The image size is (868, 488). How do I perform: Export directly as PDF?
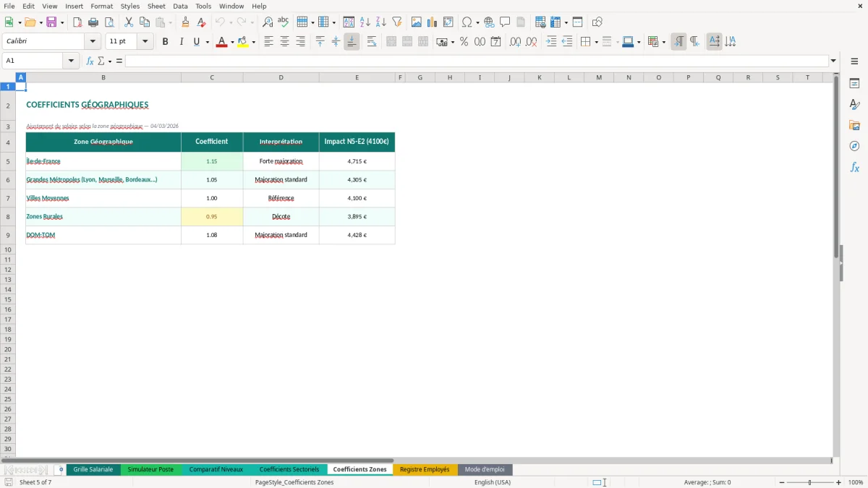pyautogui.click(x=77, y=22)
